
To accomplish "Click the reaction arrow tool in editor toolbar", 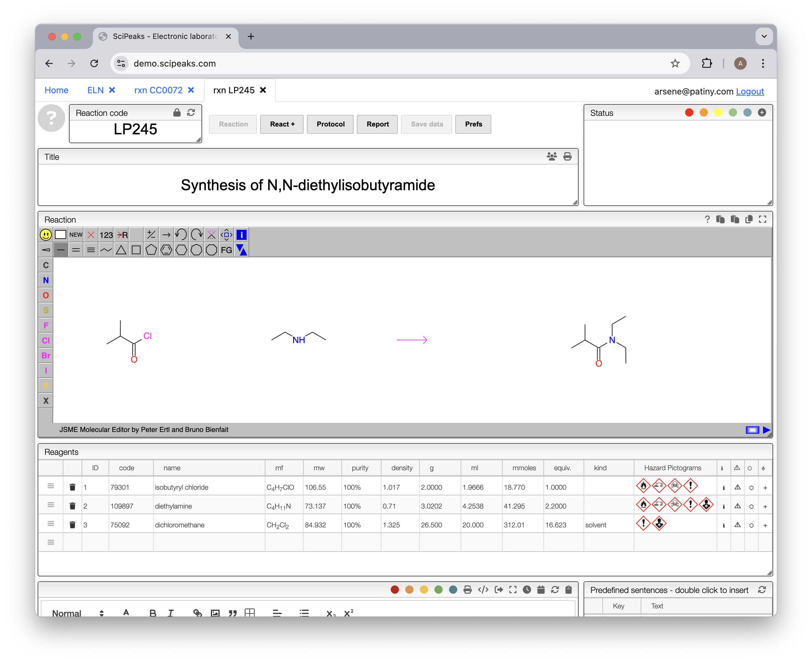I will tap(166, 235).
